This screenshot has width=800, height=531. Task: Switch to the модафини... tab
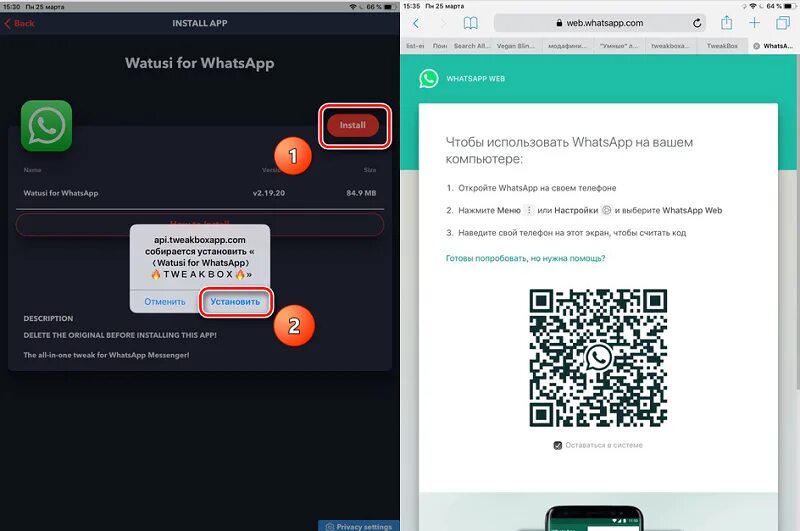(567, 46)
